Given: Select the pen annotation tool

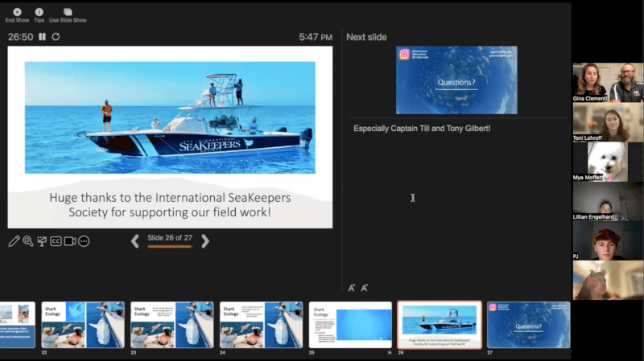Looking at the screenshot, I should click(14, 241).
